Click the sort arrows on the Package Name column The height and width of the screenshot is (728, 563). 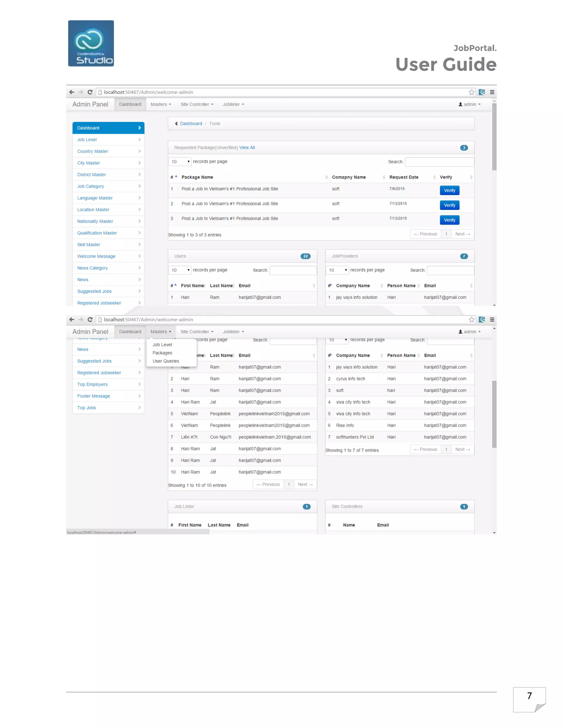[326, 177]
